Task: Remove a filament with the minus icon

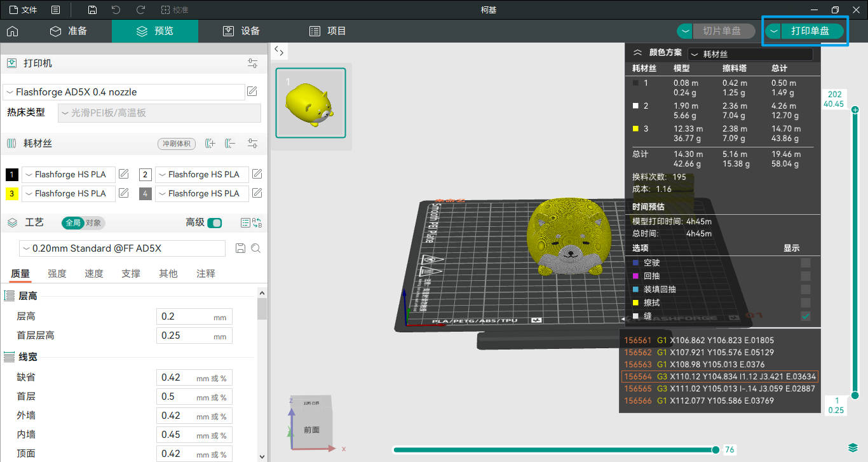Action: (x=231, y=144)
